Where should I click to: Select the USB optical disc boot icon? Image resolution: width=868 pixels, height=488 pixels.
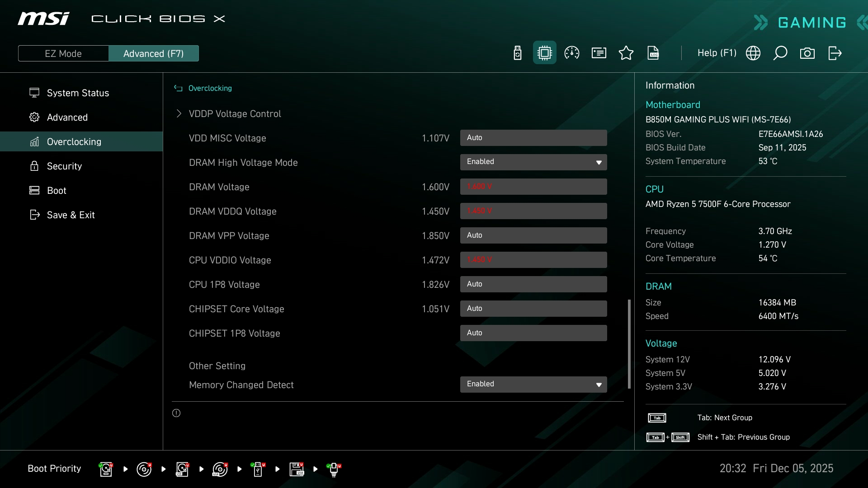pos(220,469)
